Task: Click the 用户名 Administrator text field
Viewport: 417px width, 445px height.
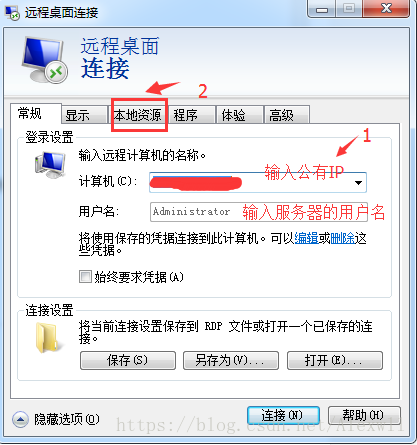Action: (259, 212)
